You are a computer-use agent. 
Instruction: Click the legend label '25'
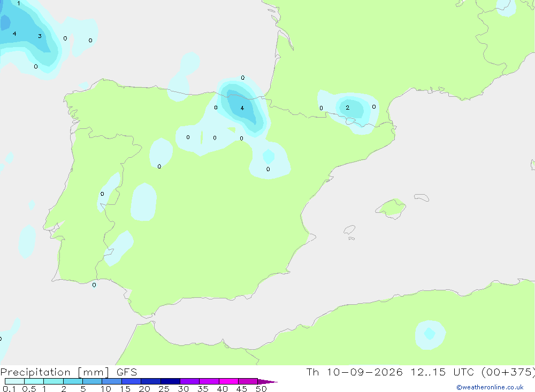click(164, 389)
